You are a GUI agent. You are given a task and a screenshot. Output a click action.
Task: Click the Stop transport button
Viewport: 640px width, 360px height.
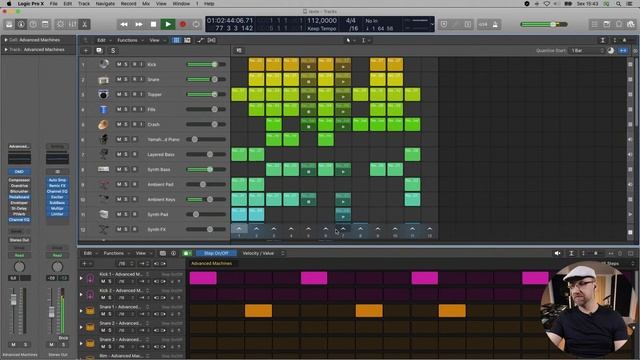click(x=153, y=24)
